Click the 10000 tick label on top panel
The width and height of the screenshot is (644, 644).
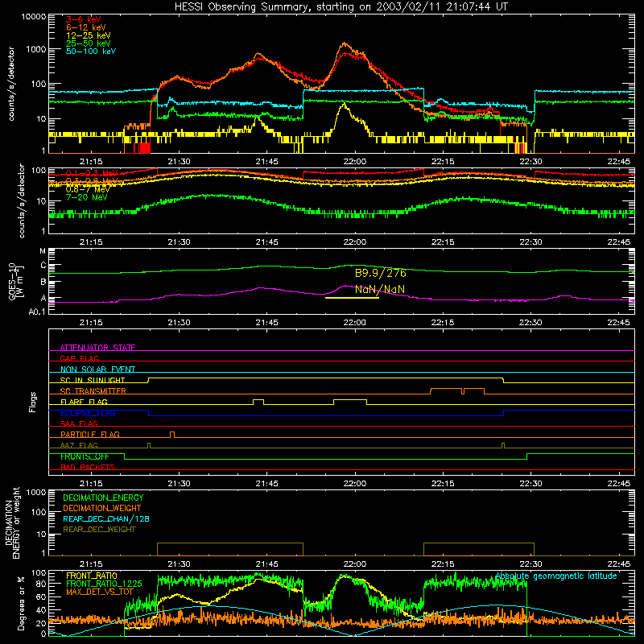coord(34,17)
